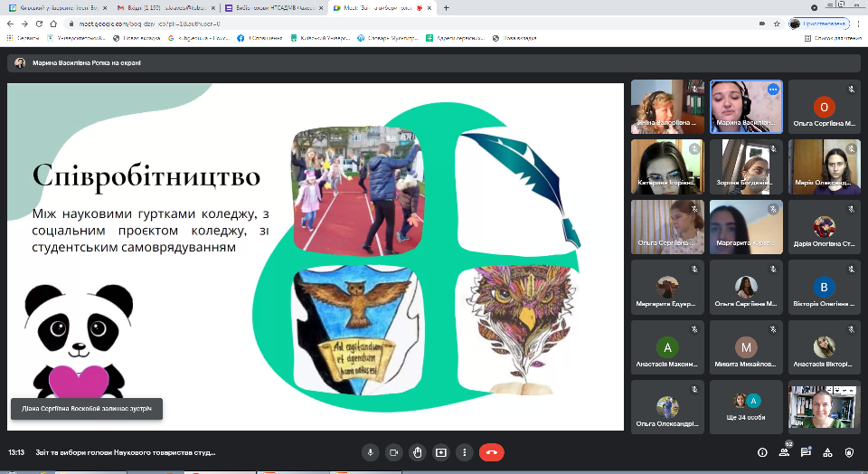The height and width of the screenshot is (474, 868).
Task: Focus the address bar with meet.google.com URL
Action: [x=410, y=24]
